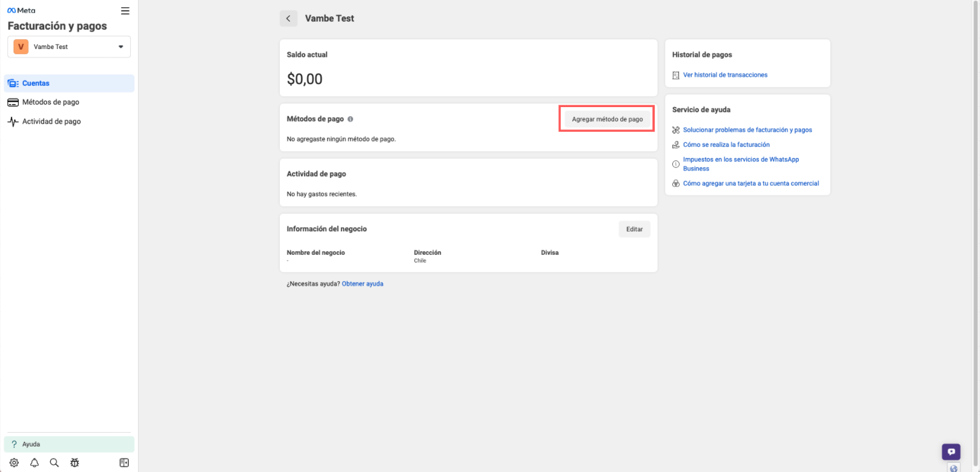Select Cuentas in the sidebar
Screen dimensions: 980x472
tap(36, 84)
